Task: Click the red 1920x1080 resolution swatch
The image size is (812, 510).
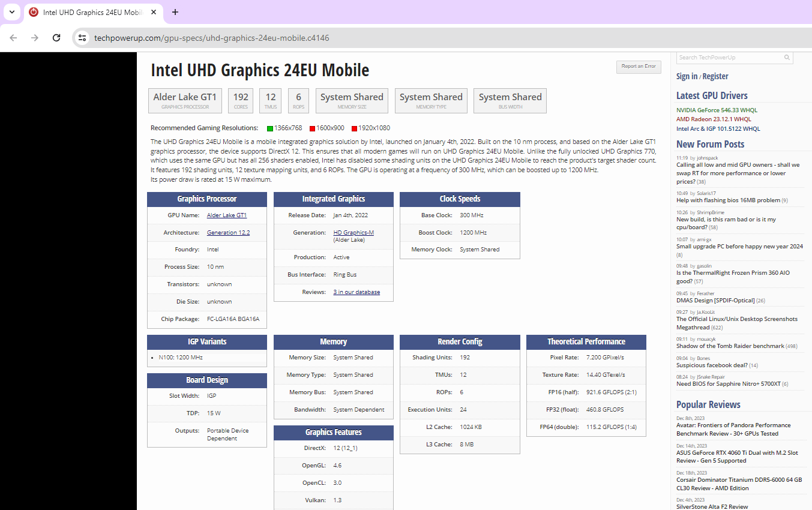Action: tap(354, 128)
